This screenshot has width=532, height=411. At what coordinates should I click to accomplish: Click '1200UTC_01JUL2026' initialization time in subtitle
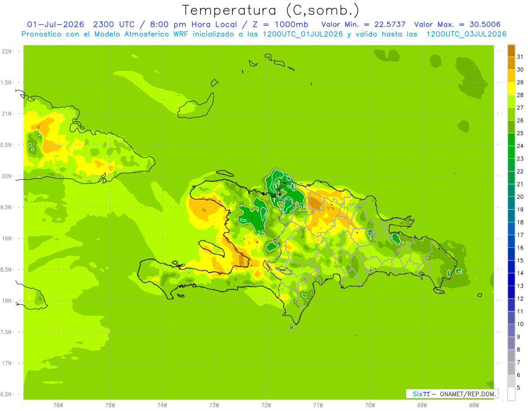pyautogui.click(x=303, y=34)
